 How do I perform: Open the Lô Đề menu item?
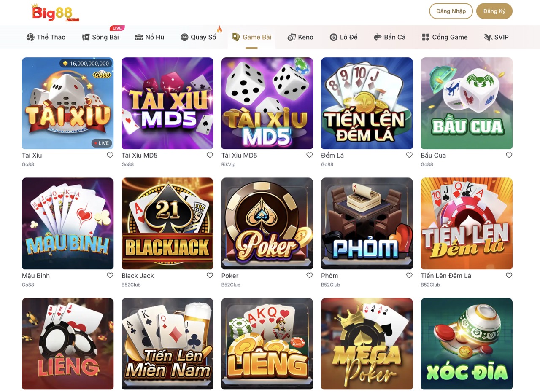343,37
